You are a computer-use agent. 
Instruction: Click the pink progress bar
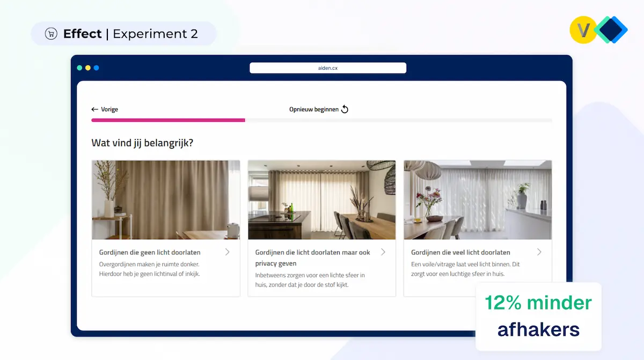[169, 120]
